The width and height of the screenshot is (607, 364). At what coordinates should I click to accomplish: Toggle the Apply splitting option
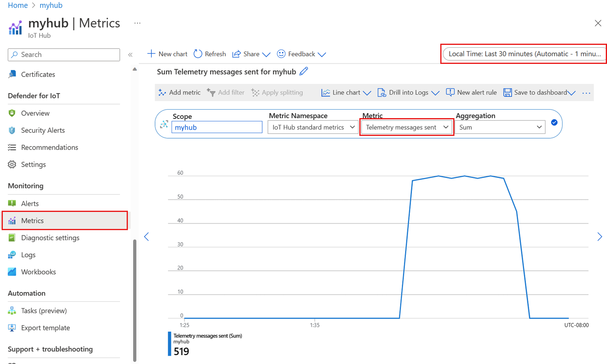click(278, 92)
